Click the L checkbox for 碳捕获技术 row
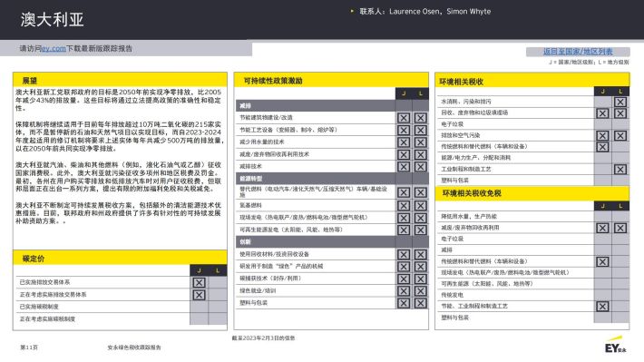 (420, 279)
